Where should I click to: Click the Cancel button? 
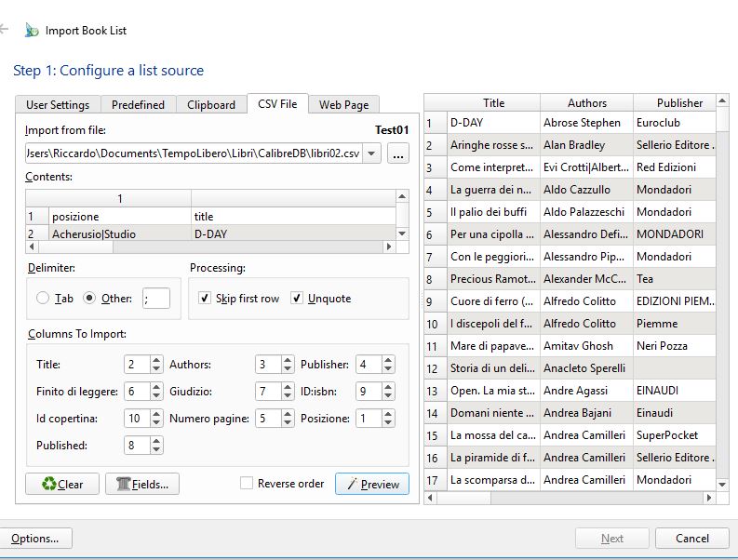(x=691, y=539)
